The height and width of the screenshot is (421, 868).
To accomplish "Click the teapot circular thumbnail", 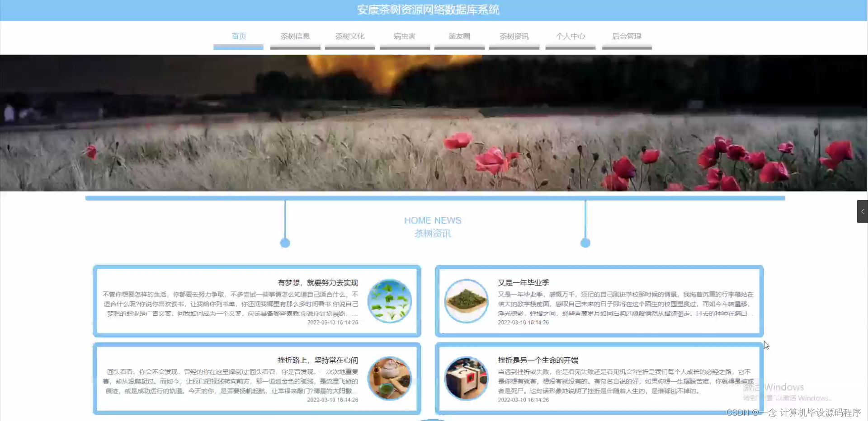I will tap(390, 379).
